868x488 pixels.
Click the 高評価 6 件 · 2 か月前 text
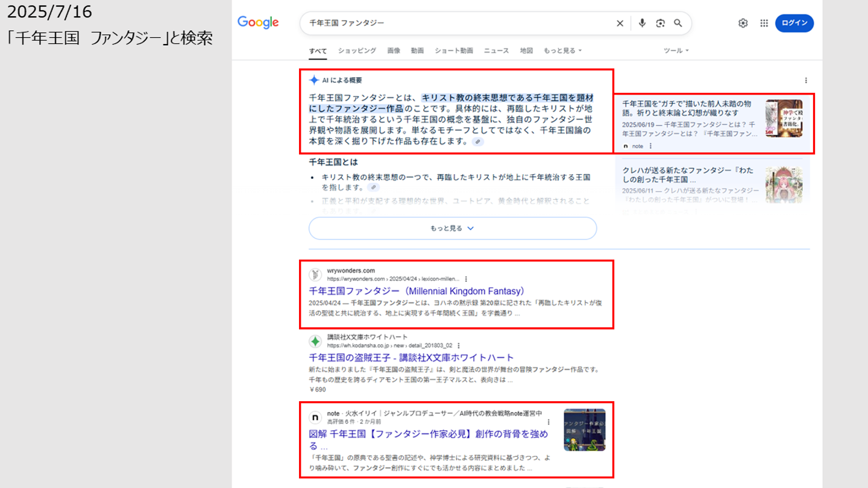(x=354, y=422)
